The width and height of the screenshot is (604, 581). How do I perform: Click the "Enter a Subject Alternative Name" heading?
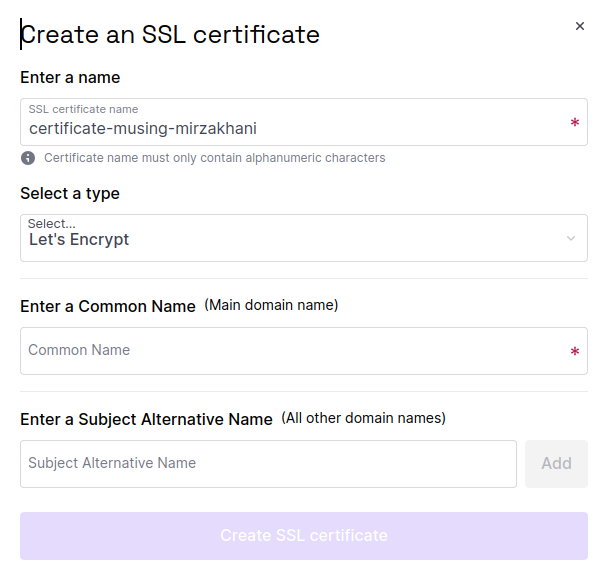146,420
